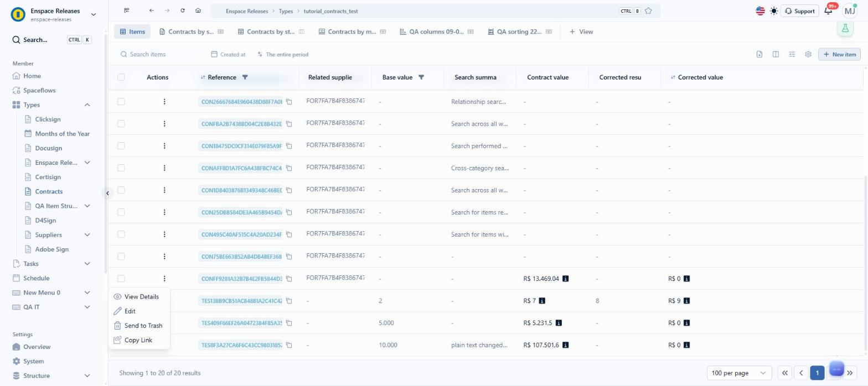The image size is (868, 386).
Task: Select View Details in the context menu
Action: [x=139, y=297]
